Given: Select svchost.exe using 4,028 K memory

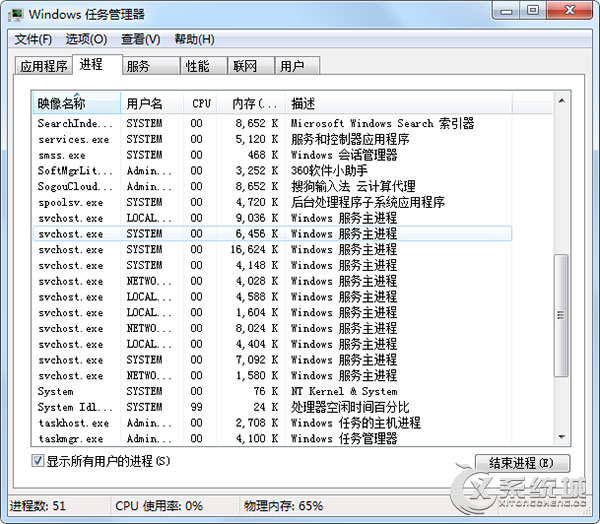Looking at the screenshot, I should tap(272, 281).
